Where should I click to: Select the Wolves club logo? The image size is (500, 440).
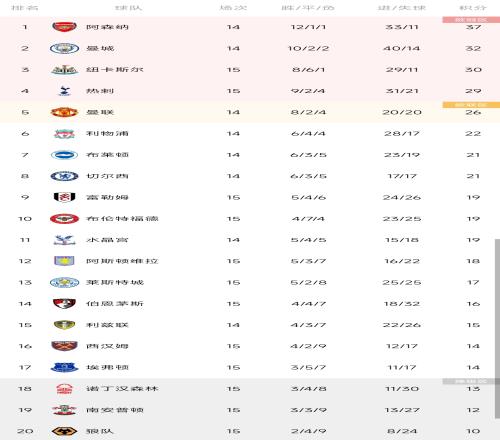[64, 431]
